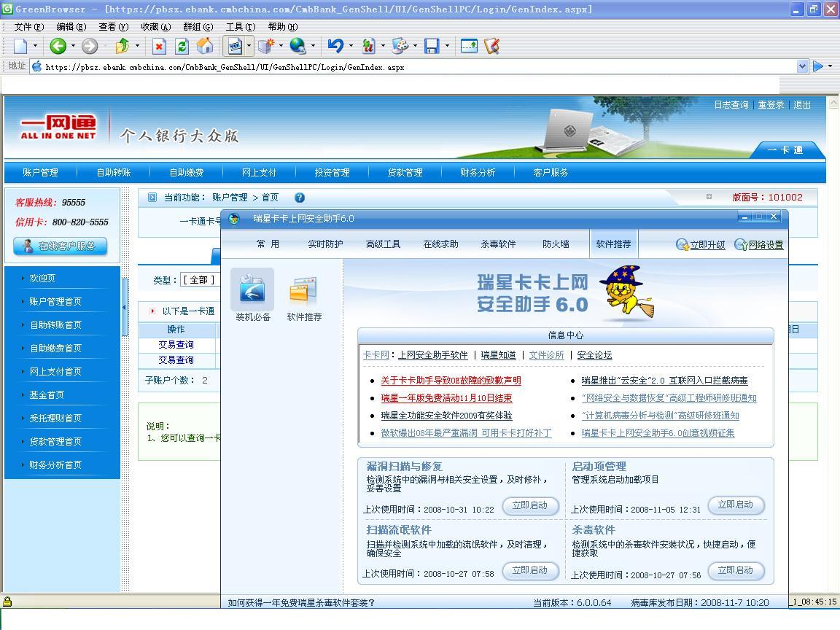
Task: Start 启动项管理 with 立即启动
Action: [x=736, y=505]
